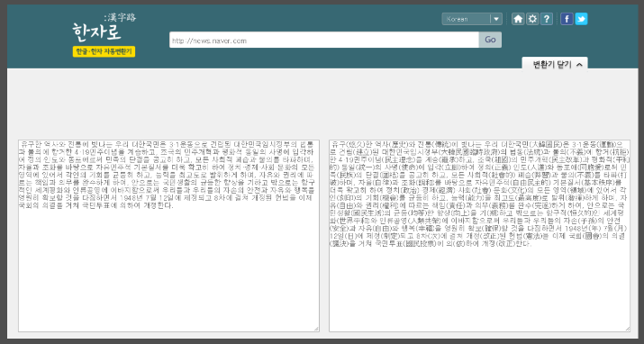Click the Go button

tap(490, 40)
